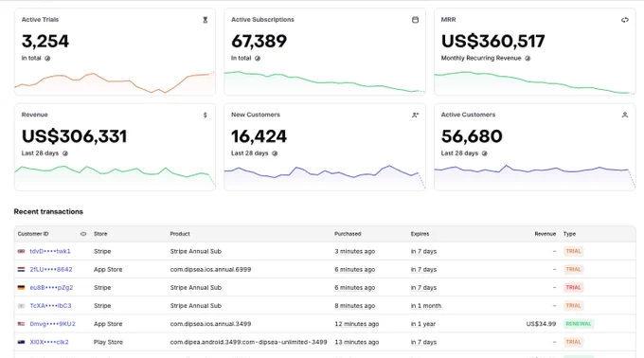The height and width of the screenshot is (358, 644).
Task: Click US flag for customer 0mvg••••9KU2
Action: pos(22,324)
